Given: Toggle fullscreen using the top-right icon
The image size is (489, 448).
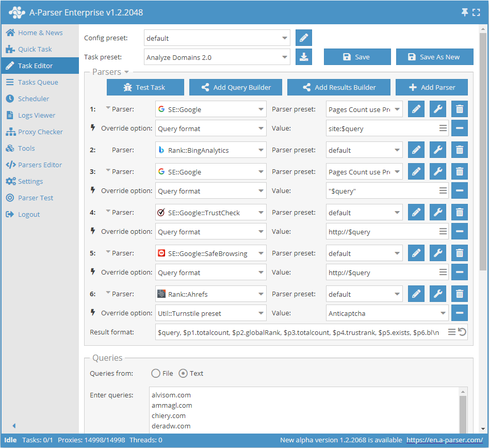Looking at the screenshot, I should point(476,12).
